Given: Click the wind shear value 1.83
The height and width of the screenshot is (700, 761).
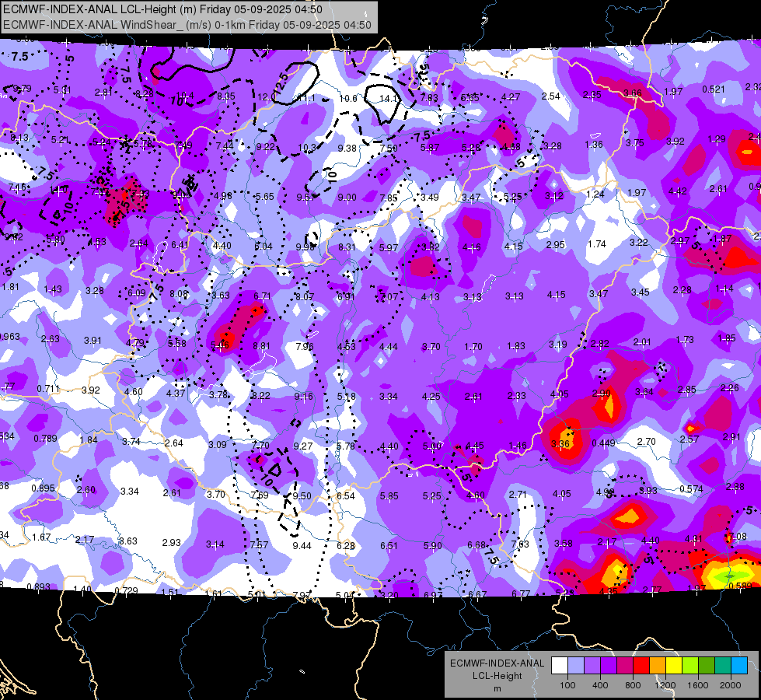Looking at the screenshot, I should pyautogui.click(x=516, y=346).
